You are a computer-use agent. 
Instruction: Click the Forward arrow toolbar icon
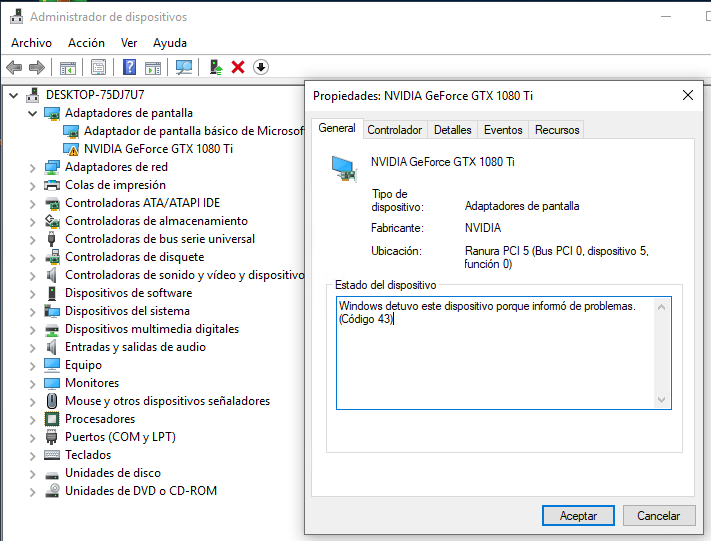[37, 68]
